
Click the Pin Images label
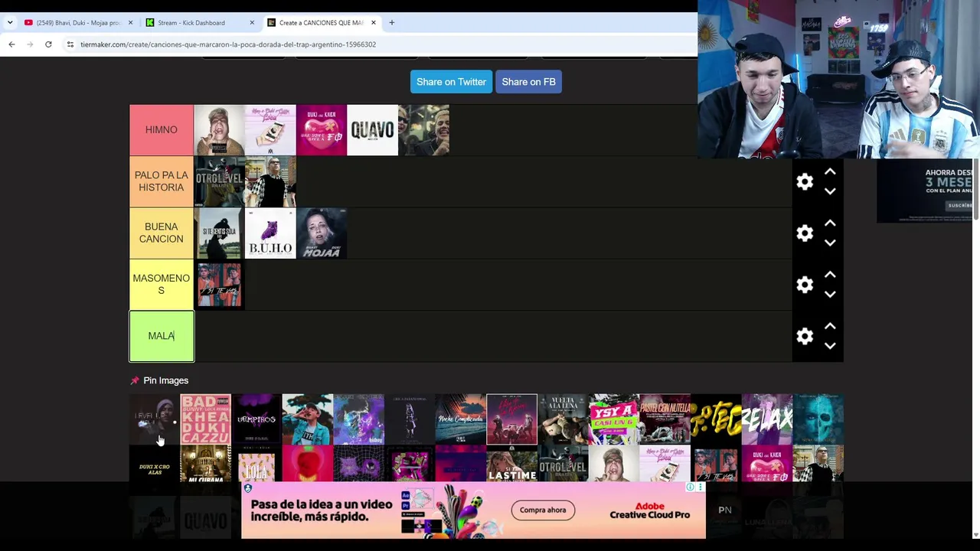tap(165, 380)
